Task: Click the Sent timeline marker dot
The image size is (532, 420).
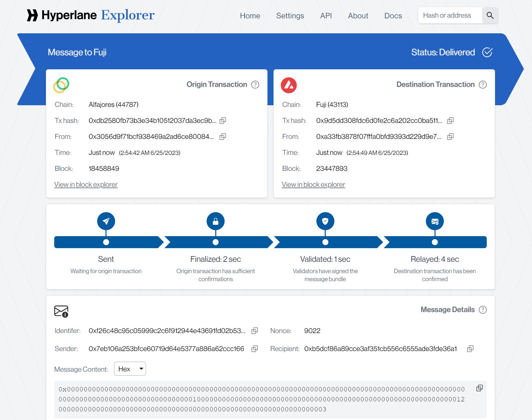Action: (106, 242)
